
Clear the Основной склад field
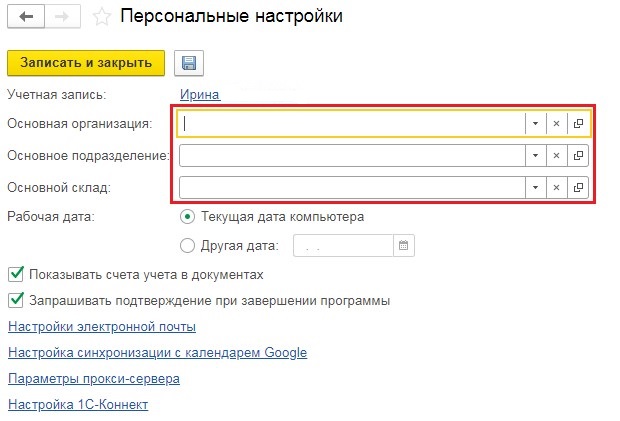click(556, 188)
